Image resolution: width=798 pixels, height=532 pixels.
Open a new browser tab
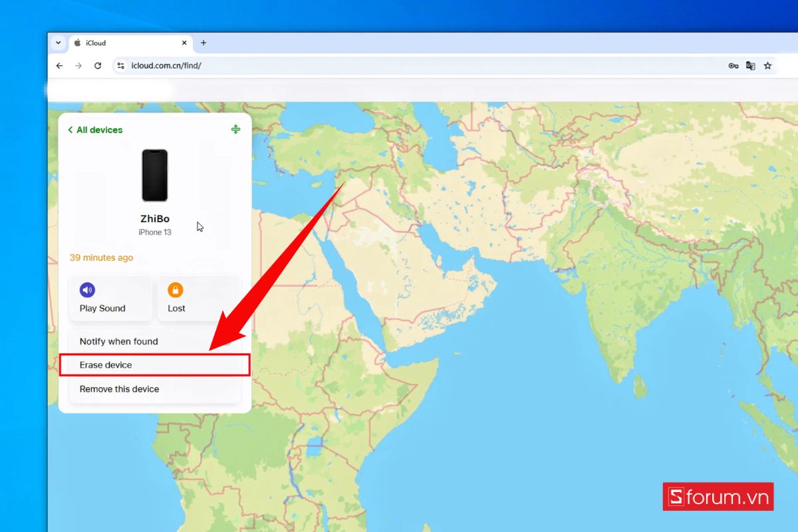pyautogui.click(x=203, y=43)
